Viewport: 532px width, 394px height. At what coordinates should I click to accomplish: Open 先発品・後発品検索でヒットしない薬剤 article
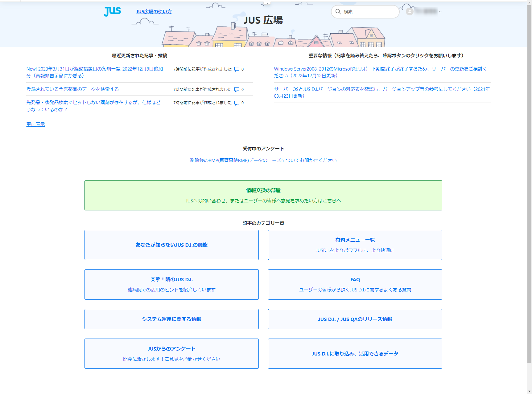pos(93,106)
